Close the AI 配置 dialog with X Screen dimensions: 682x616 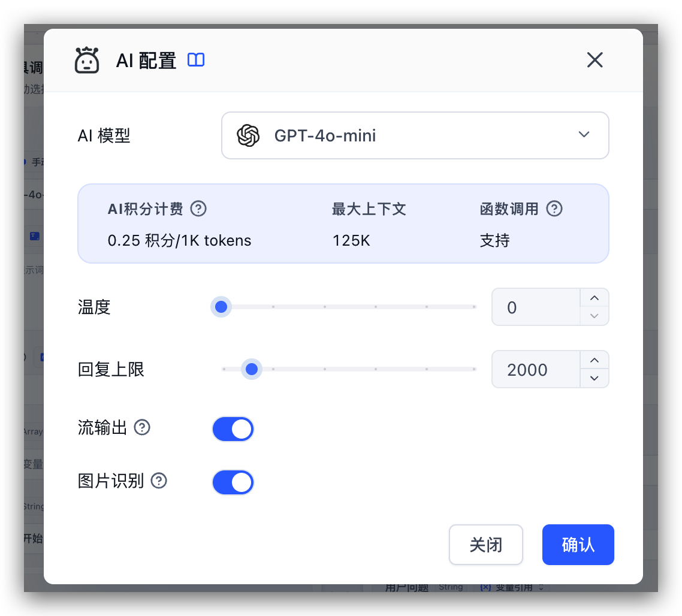click(595, 60)
